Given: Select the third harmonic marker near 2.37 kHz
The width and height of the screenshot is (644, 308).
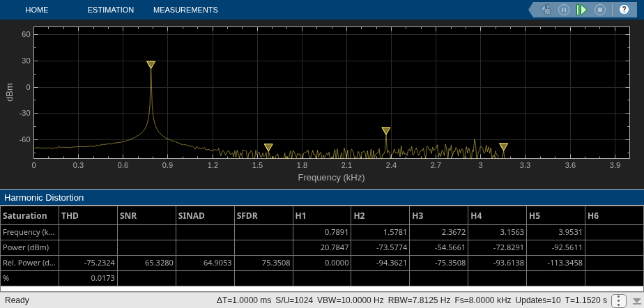Looking at the screenshot, I should [x=385, y=130].
